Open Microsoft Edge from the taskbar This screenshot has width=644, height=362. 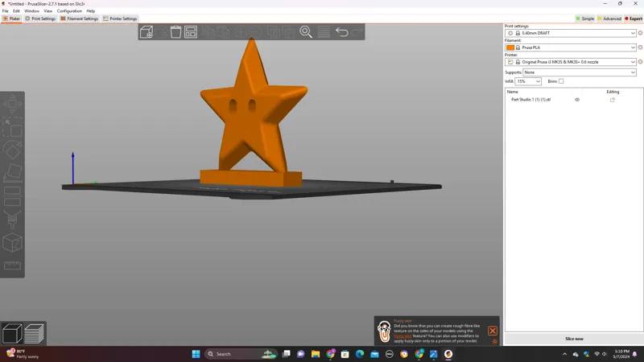360,354
